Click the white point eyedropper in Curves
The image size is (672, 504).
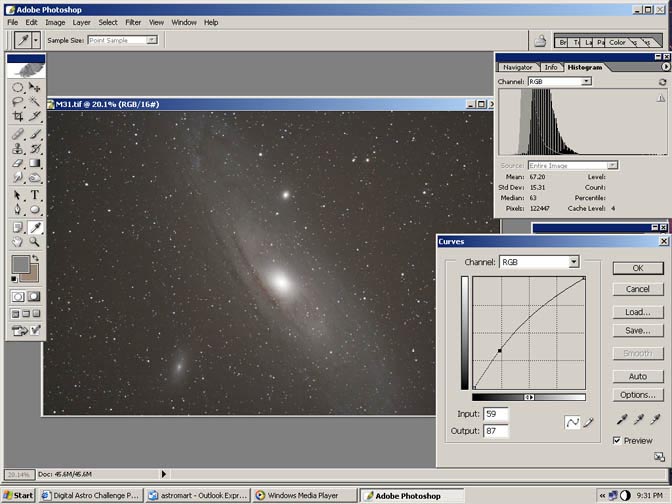click(x=656, y=420)
